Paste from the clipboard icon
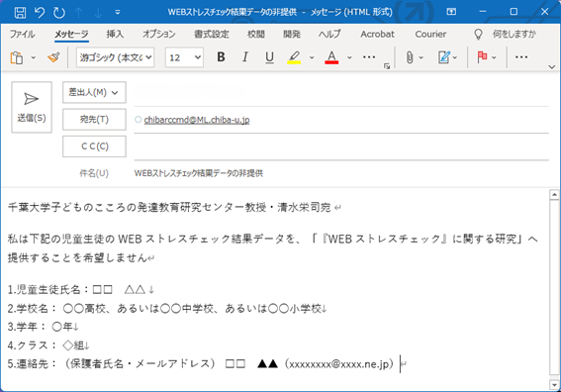The height and width of the screenshot is (392, 561). [17, 57]
